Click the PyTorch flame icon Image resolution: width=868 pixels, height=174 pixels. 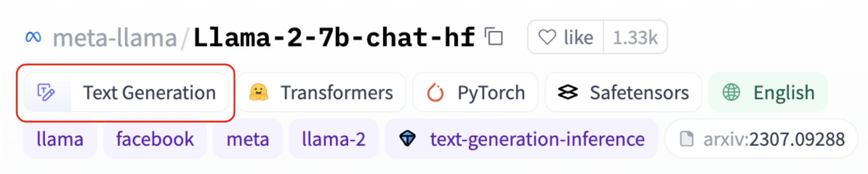435,93
